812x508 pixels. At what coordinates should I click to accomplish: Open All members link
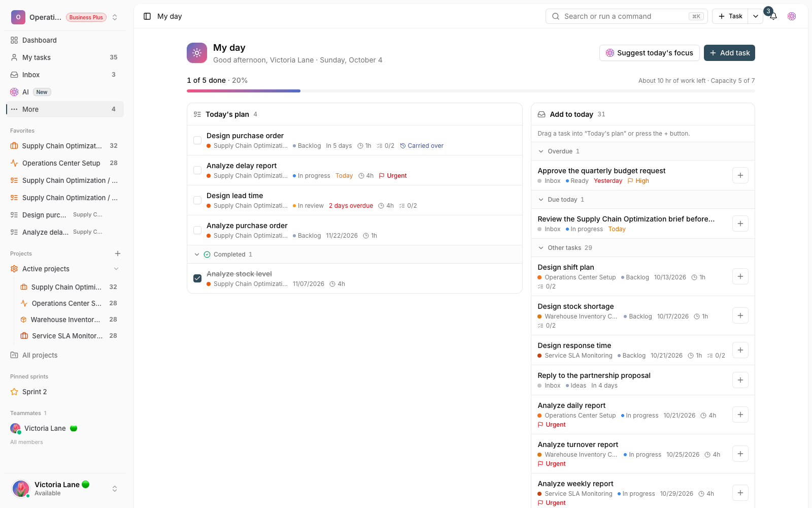(x=26, y=442)
